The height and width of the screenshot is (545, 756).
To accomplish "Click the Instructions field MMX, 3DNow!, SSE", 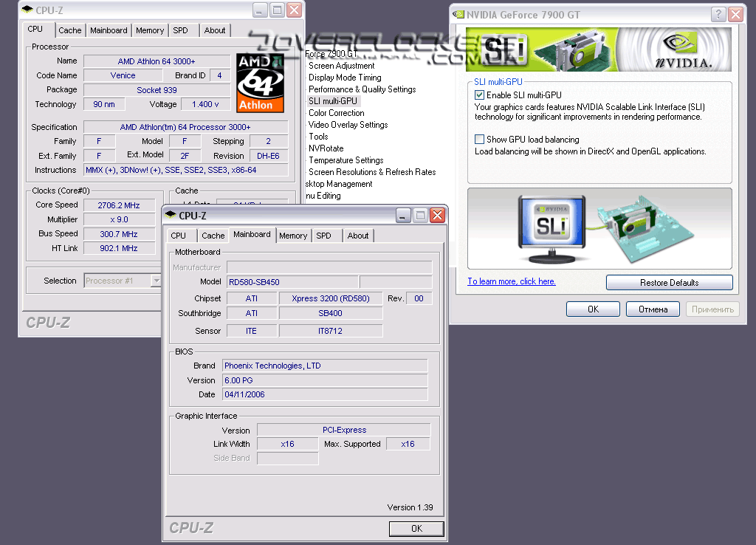I will 186,170.
